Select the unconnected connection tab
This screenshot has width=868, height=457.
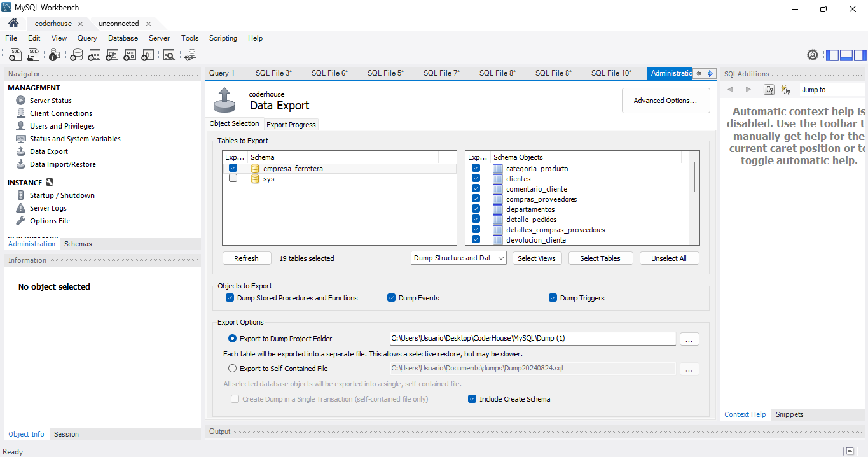[x=118, y=24]
